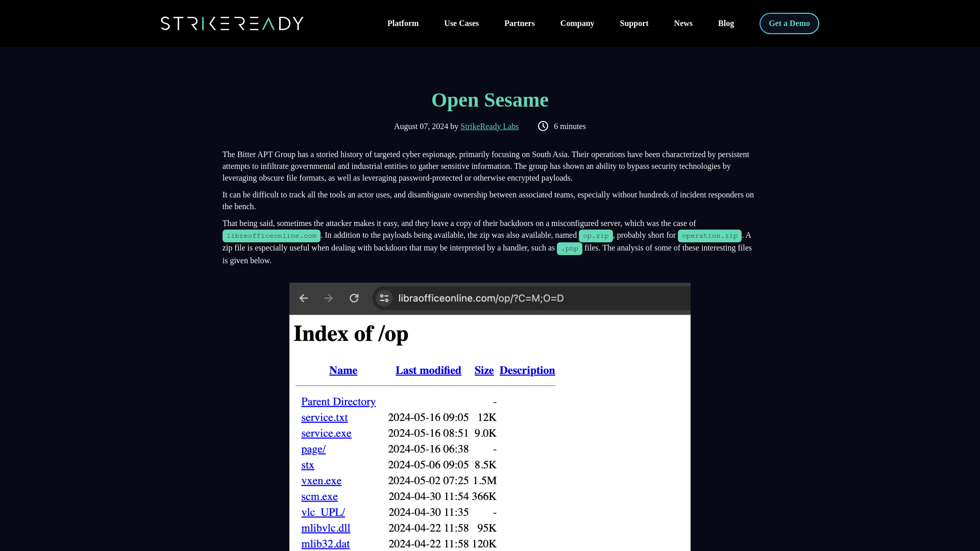980x551 pixels.
Task: Click the Get a Demo button
Action: pyautogui.click(x=789, y=23)
